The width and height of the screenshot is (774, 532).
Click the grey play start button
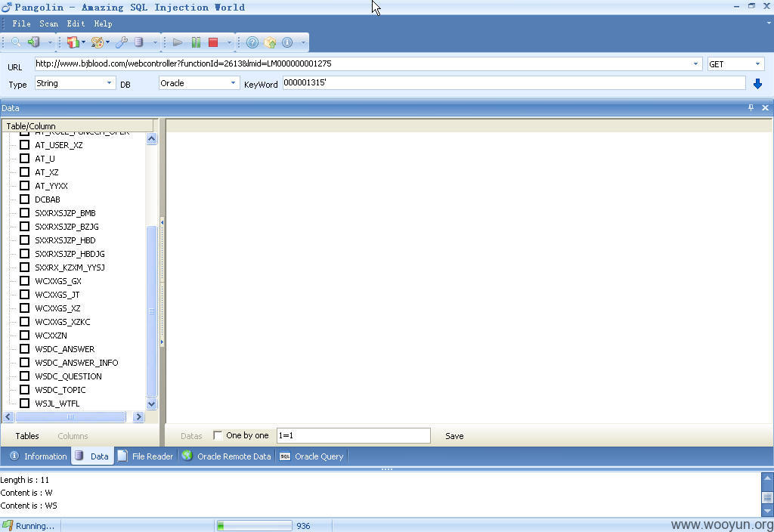[178, 42]
